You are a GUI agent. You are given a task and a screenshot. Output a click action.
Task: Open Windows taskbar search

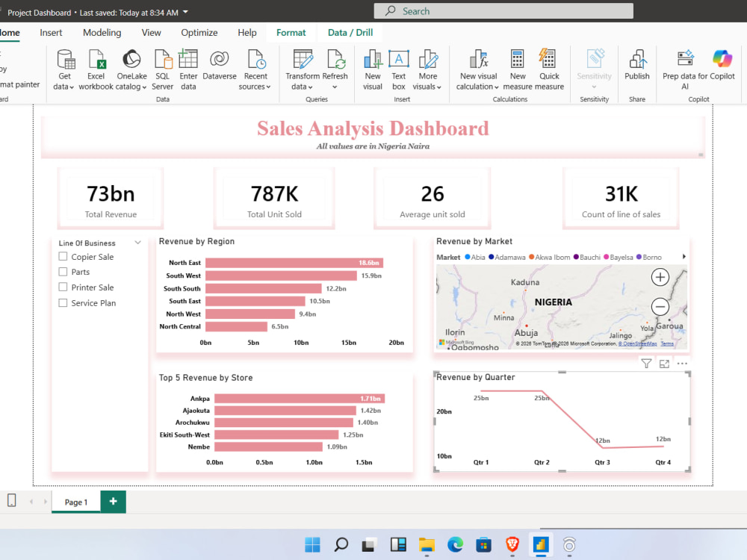click(341, 544)
